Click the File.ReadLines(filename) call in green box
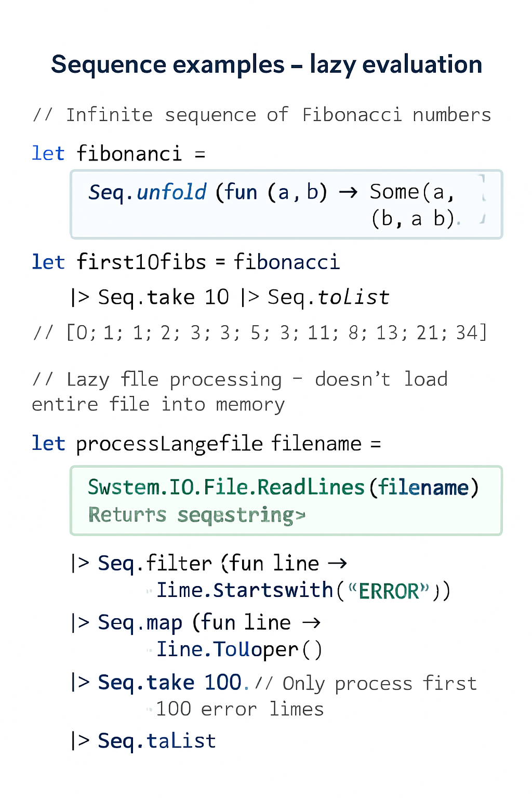 283,487
